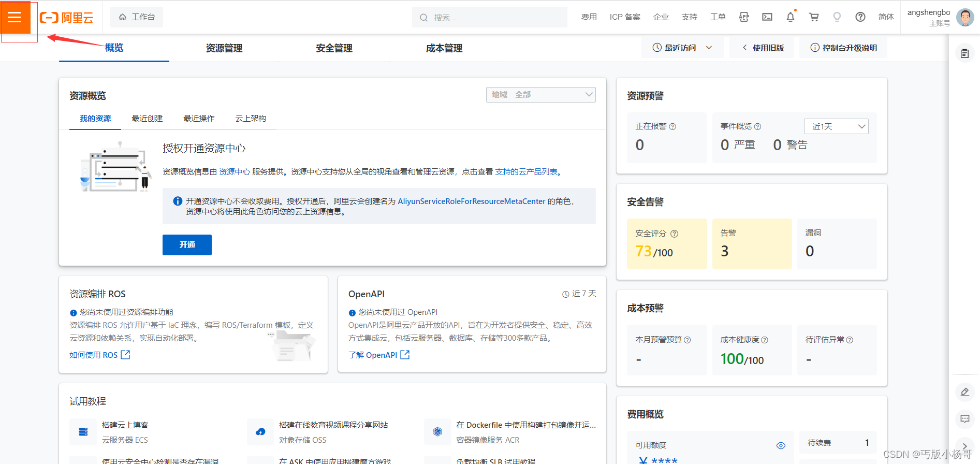Viewport: 980px width, 464px height.
Task: Open 如何使用 ROS link
Action: tap(94, 355)
